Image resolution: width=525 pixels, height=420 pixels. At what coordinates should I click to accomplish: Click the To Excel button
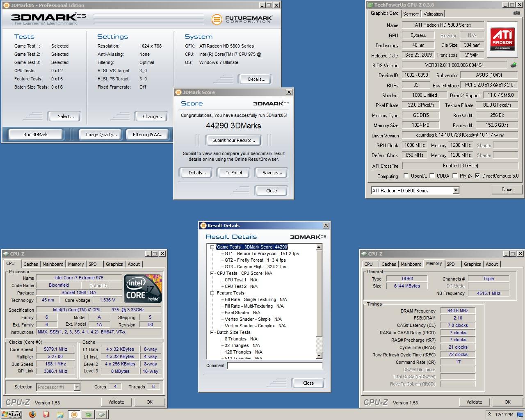click(x=234, y=173)
